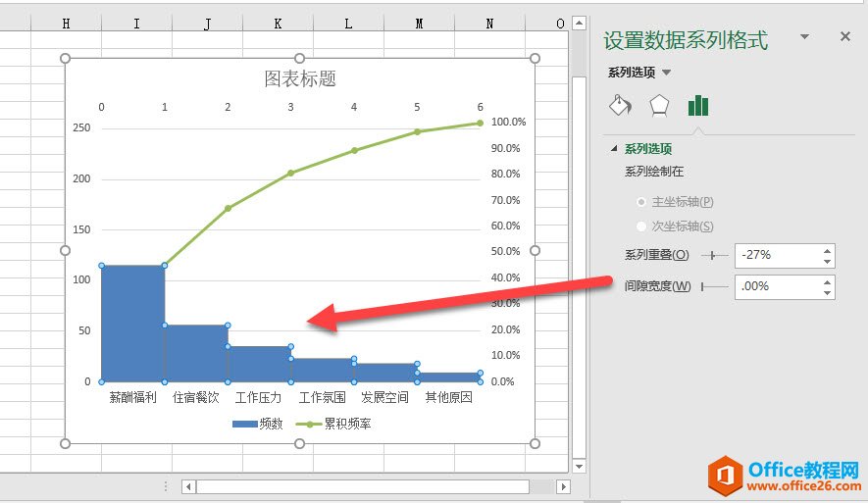Image resolution: width=868 pixels, height=503 pixels.
Task: Click the sheet tab split handle dots
Action: [166, 486]
